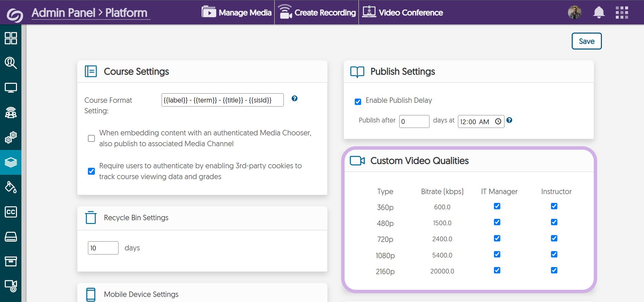Open the users group sidebar icon
Viewport: 644px width, 302px height.
[11, 112]
